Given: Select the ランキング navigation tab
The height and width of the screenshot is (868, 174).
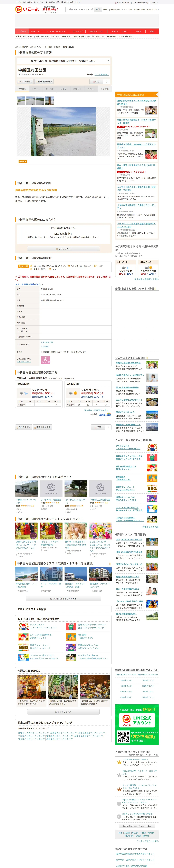Looking at the screenshot, I should [78, 31].
